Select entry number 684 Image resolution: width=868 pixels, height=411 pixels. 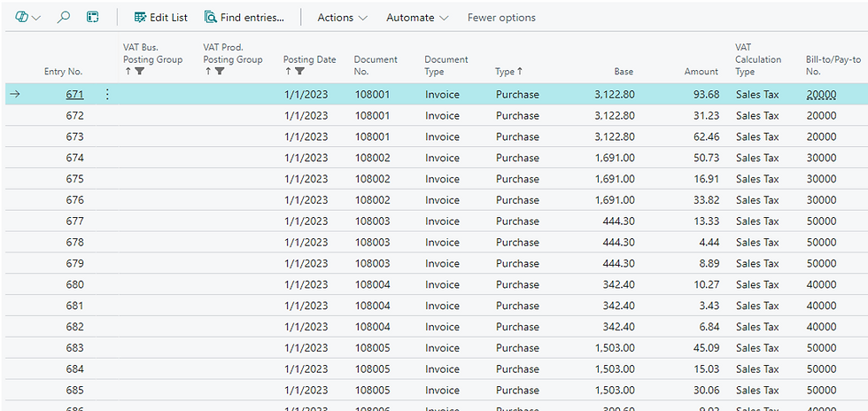click(74, 368)
